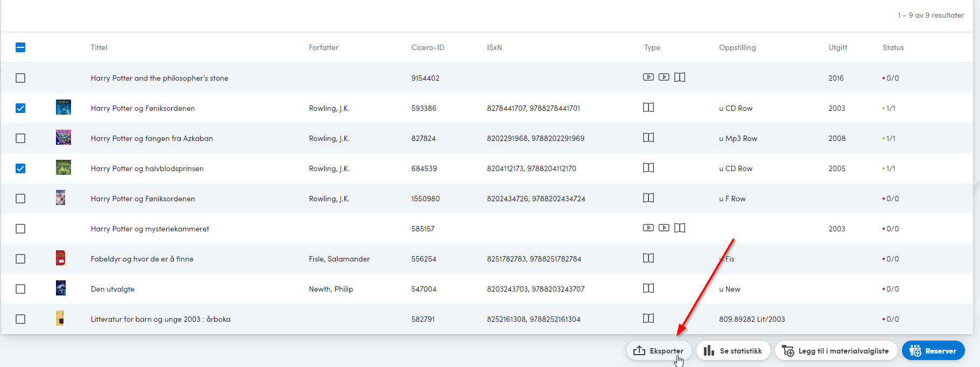
Task: Click Type column header
Action: tap(652, 47)
